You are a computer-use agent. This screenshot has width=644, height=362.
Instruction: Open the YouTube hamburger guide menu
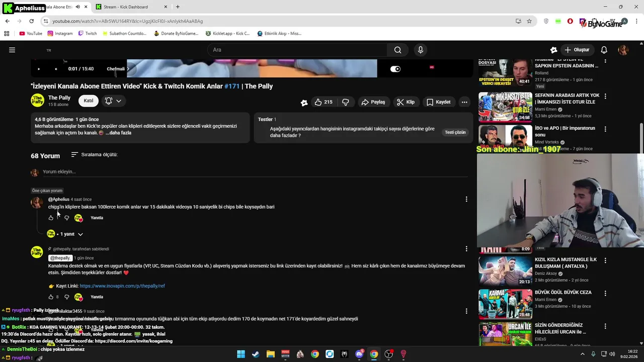point(12,50)
